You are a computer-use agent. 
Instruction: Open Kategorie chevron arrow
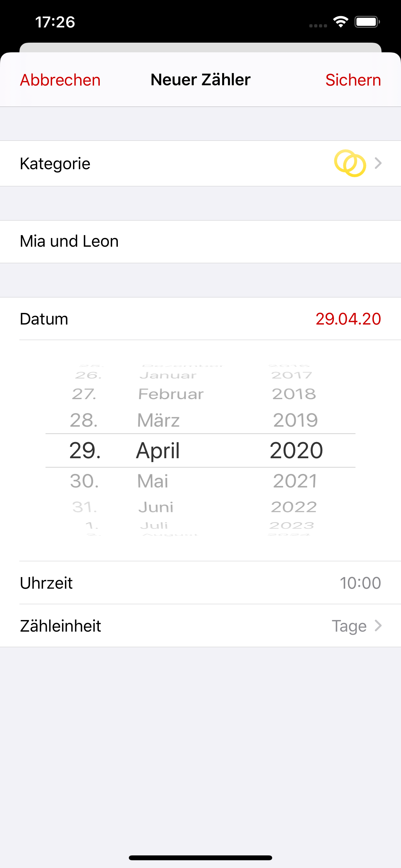point(378,163)
